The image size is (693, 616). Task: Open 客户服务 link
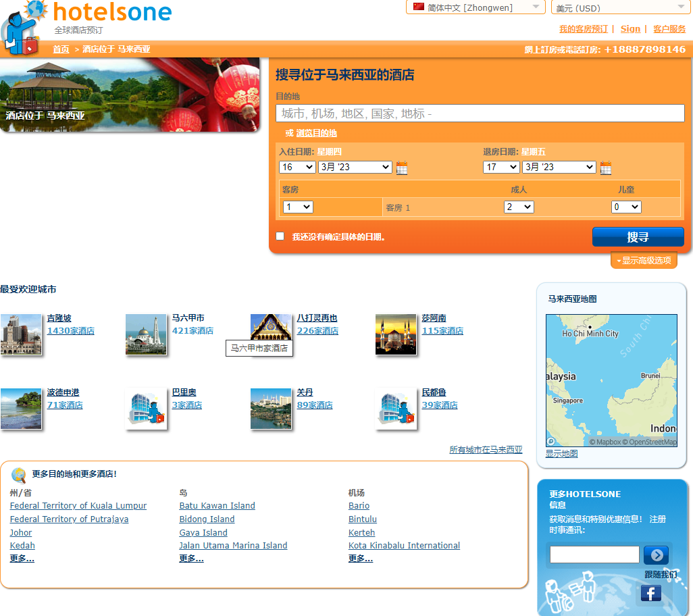[669, 29]
